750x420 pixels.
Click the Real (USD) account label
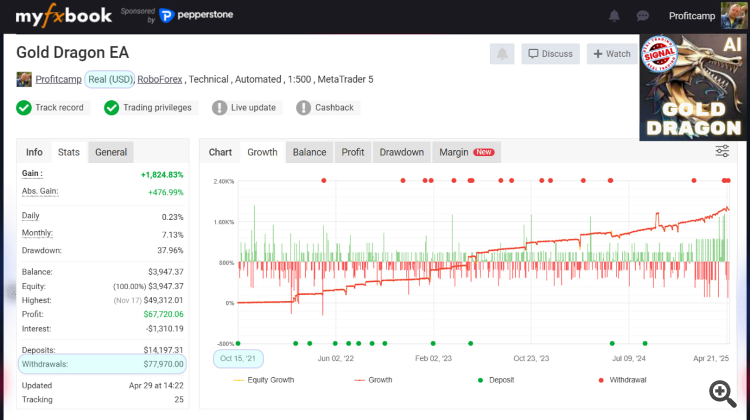110,79
